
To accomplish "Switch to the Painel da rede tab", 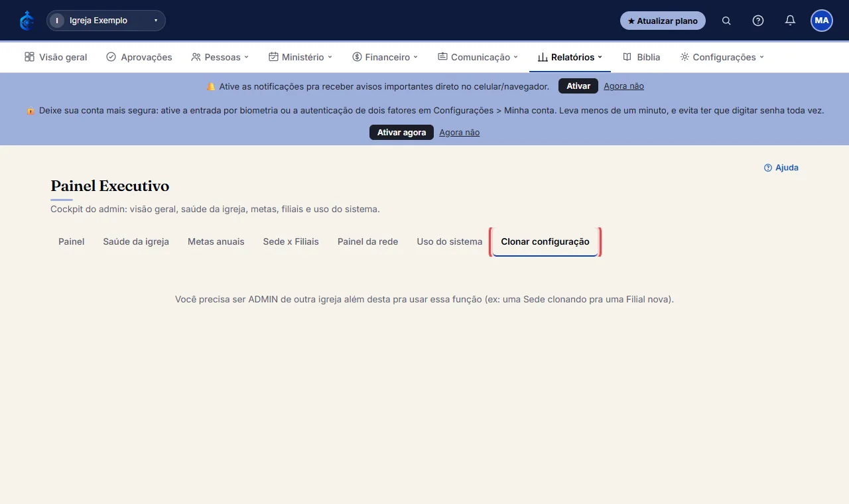I will [368, 241].
